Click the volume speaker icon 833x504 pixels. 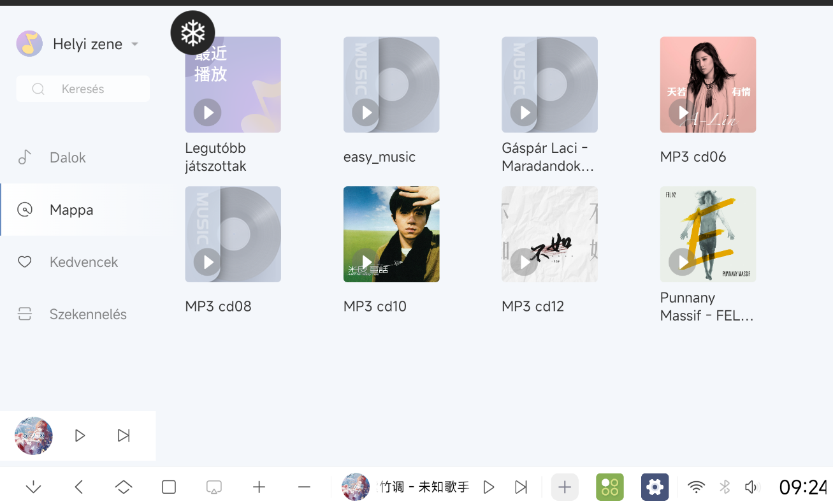point(751,487)
